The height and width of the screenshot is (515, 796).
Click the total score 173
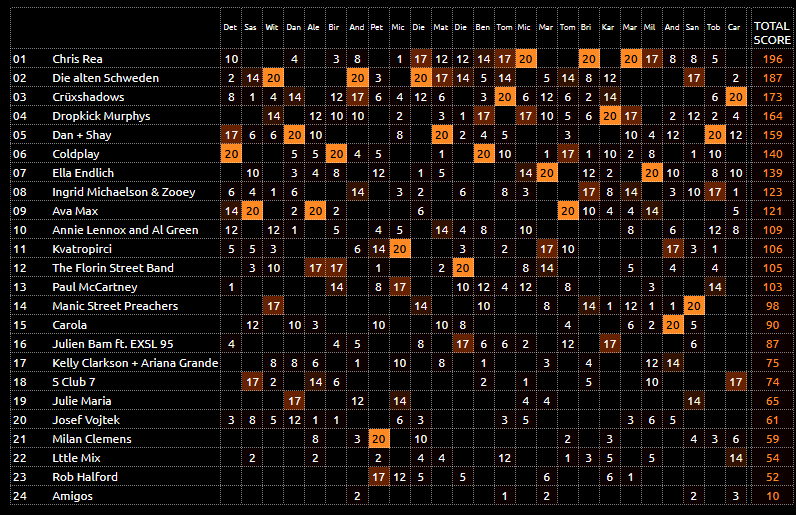pos(773,97)
